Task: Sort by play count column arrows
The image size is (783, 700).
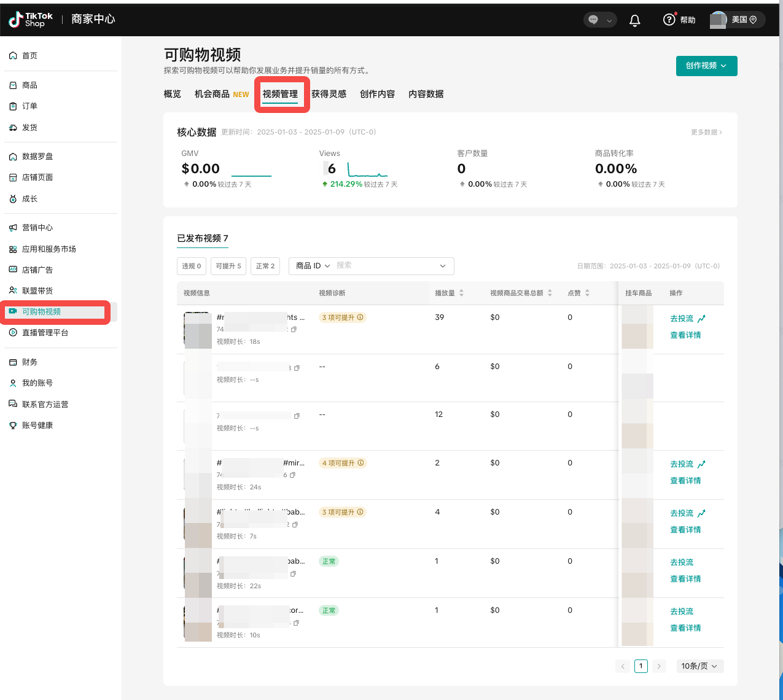Action: click(461, 294)
